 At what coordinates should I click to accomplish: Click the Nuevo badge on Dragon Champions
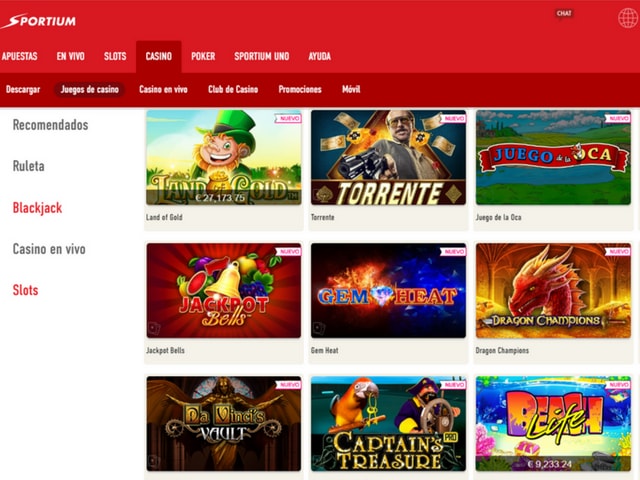tap(618, 251)
